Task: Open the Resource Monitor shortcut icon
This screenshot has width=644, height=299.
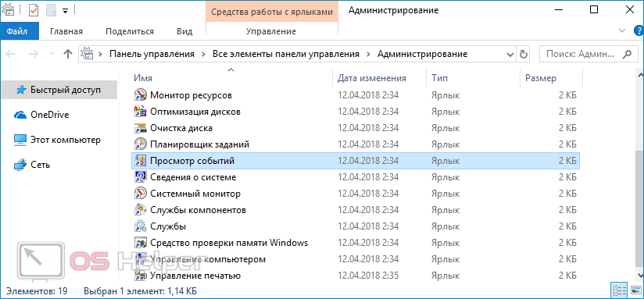Action: point(141,95)
